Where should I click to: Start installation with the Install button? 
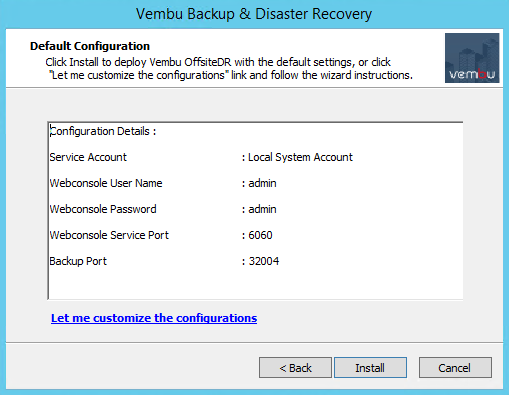(370, 368)
